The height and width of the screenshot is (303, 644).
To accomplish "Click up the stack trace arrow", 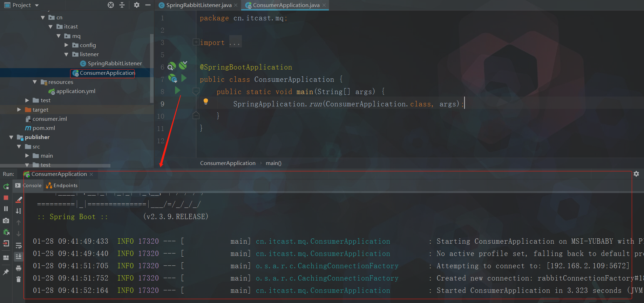I will [x=19, y=223].
